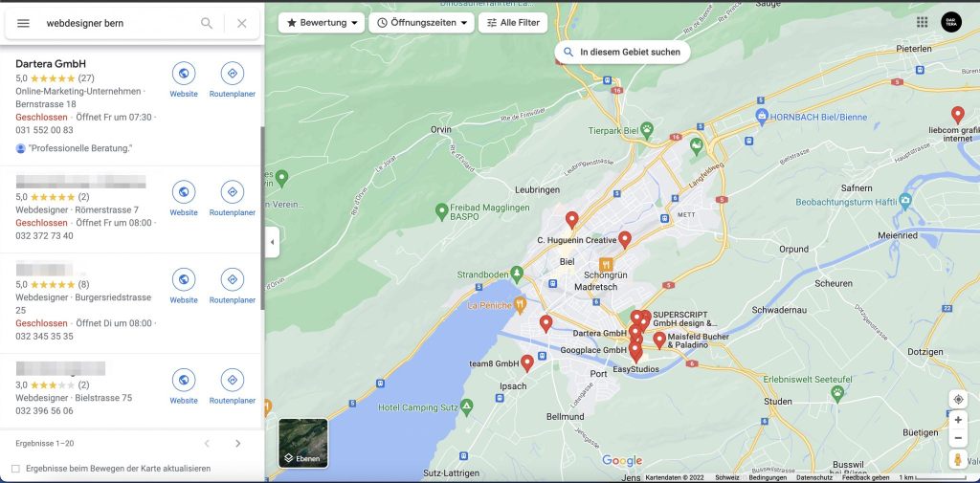The width and height of the screenshot is (980, 483).
Task: Open Website icon for Dartera GmbH
Action: [184, 74]
